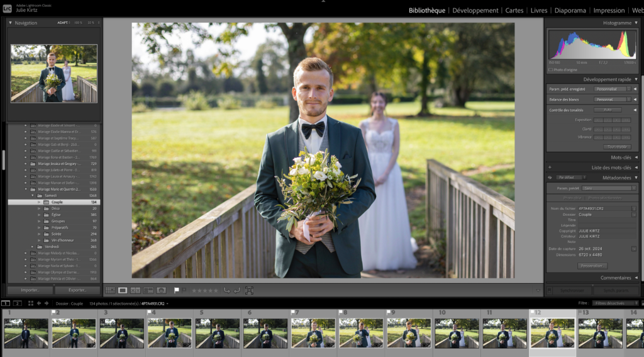Image resolution: width=644 pixels, height=357 pixels.
Task: Expand Liste des mots-clés panel
Action: tap(636, 167)
